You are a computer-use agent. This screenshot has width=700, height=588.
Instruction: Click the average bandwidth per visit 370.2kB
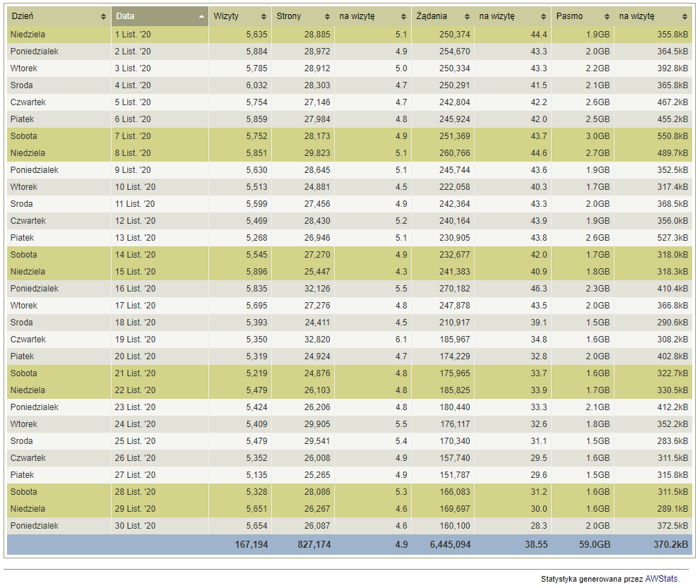point(671,545)
